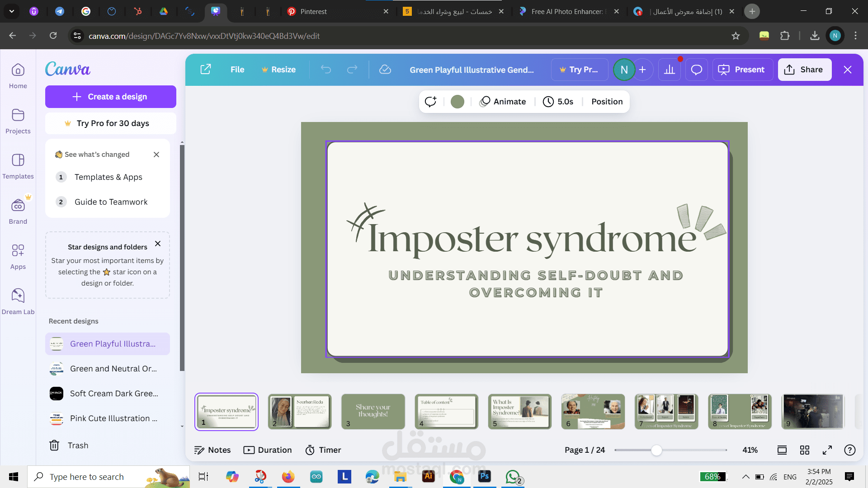Viewport: 868px width, 488px height.
Task: Select the Brand sidebar icon
Action: tap(18, 210)
